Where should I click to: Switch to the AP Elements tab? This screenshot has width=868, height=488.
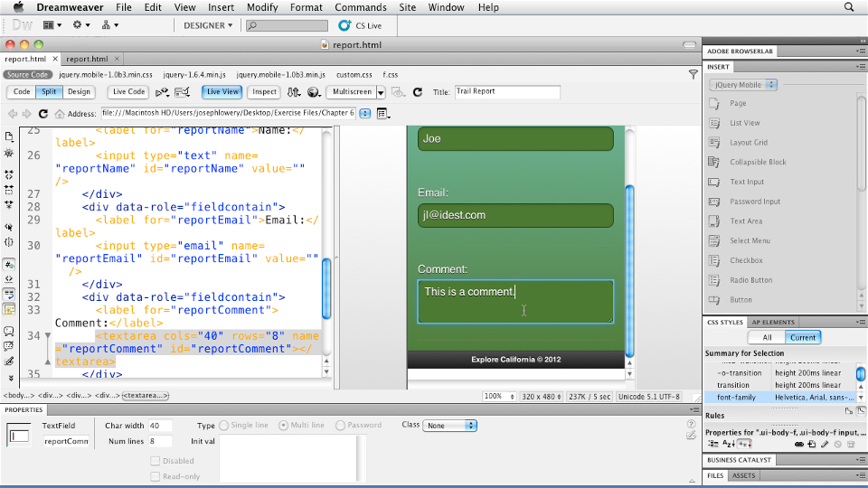[773, 322]
